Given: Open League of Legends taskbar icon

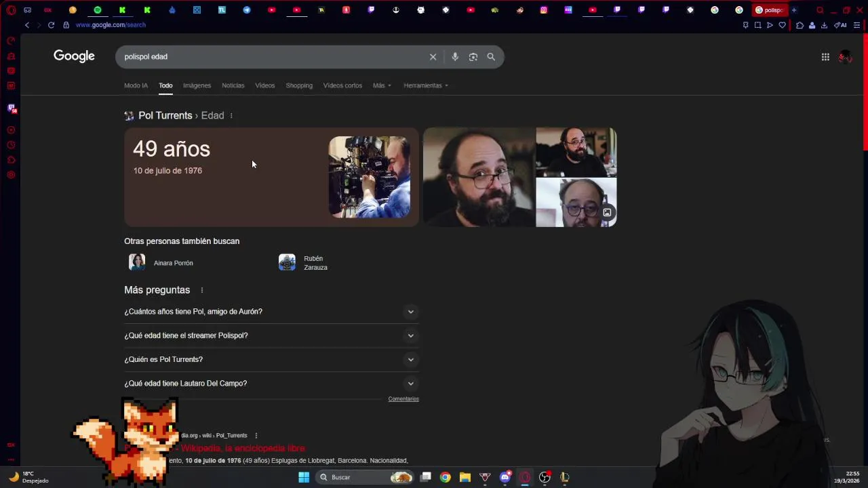Looking at the screenshot, I should coord(564,477).
